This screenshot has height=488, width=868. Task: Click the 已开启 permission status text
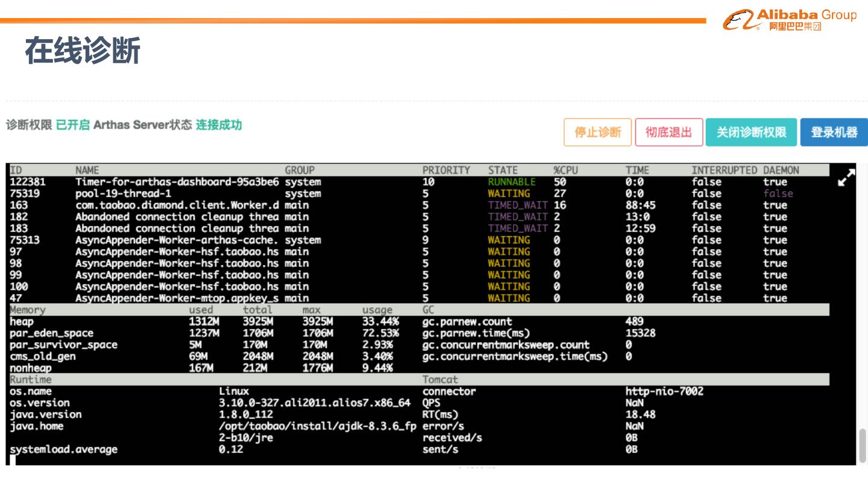tap(72, 125)
